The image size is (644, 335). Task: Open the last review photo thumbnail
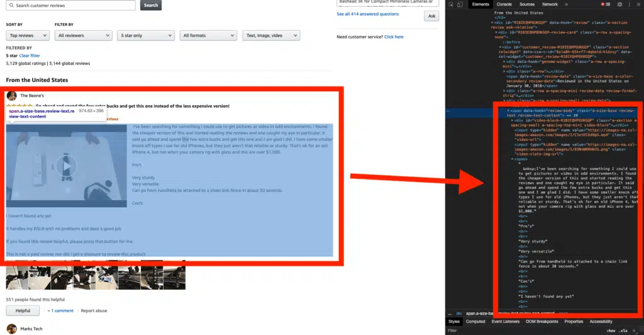(x=174, y=278)
